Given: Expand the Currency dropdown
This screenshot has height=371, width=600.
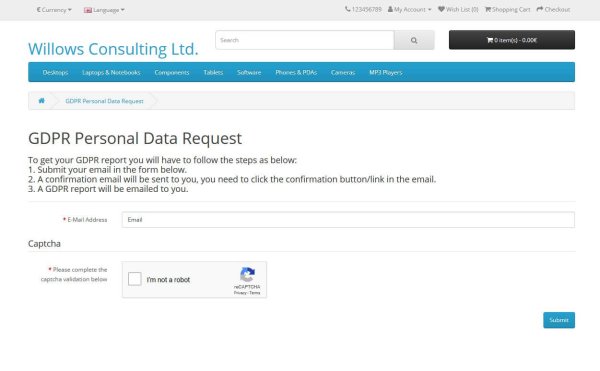Looking at the screenshot, I should pyautogui.click(x=54, y=10).
